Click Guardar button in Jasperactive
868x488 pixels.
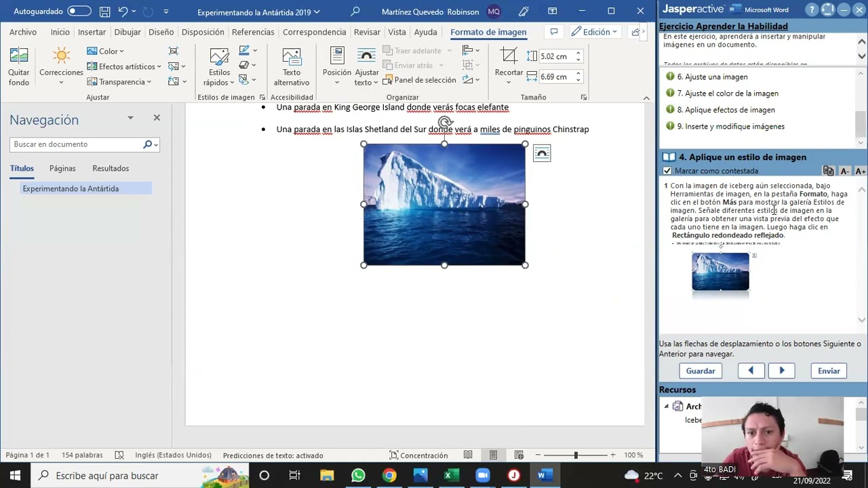point(701,371)
